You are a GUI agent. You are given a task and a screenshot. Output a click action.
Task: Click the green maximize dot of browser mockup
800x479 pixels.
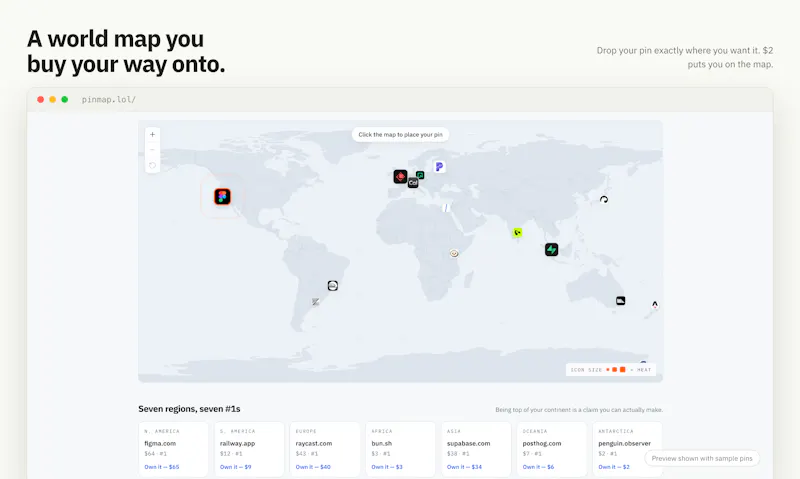click(x=65, y=99)
